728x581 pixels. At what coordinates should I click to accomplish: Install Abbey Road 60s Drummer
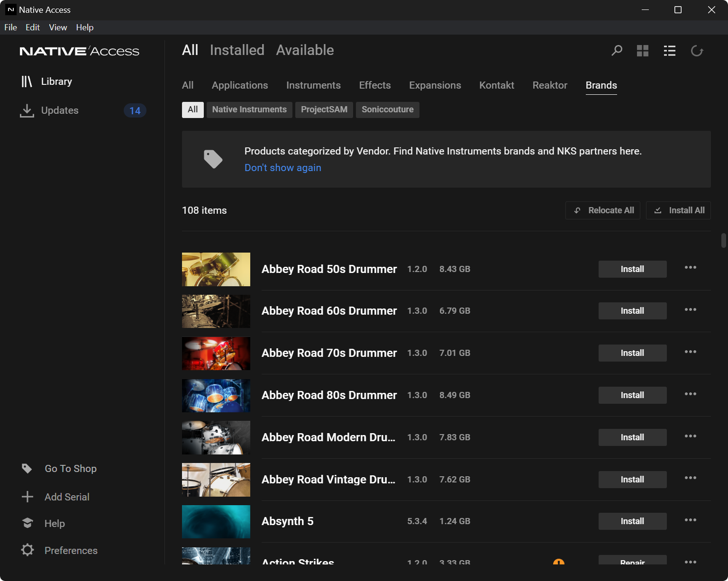(x=633, y=311)
